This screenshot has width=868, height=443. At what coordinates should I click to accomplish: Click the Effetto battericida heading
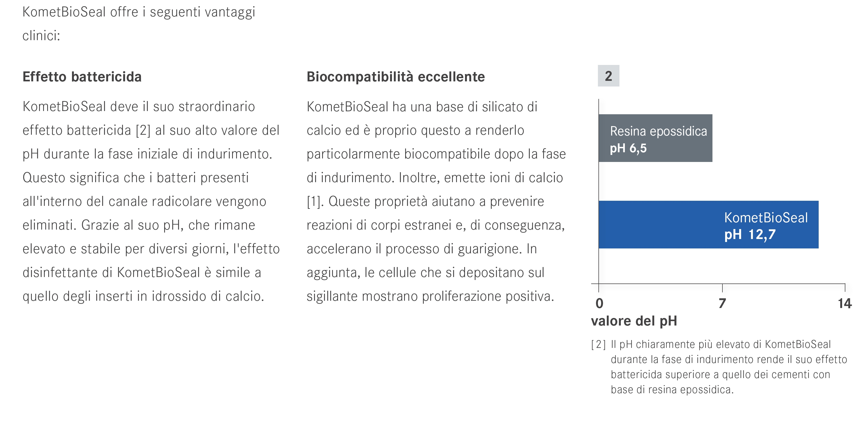[82, 77]
